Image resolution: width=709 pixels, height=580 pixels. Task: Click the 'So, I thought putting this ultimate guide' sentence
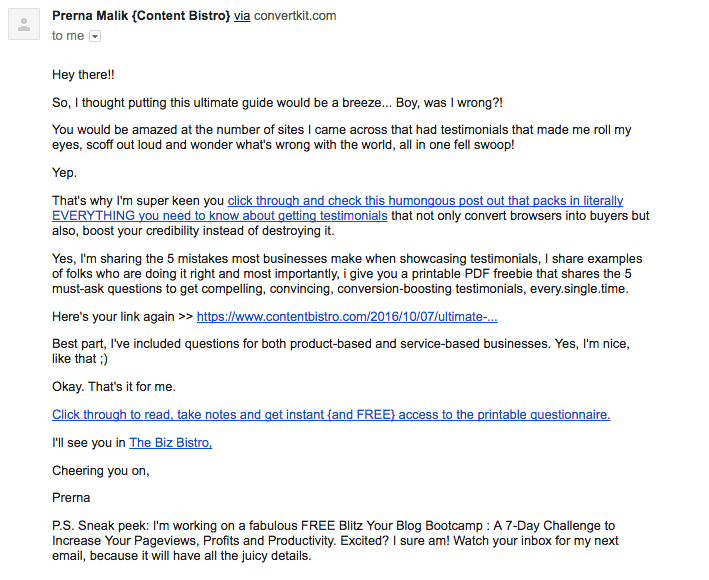click(277, 103)
